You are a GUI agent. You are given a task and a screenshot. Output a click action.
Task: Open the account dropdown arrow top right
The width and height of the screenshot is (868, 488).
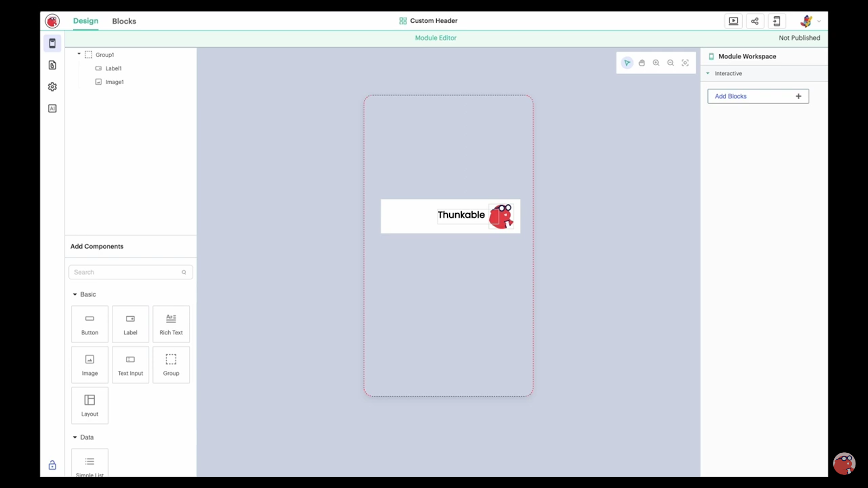(820, 21)
